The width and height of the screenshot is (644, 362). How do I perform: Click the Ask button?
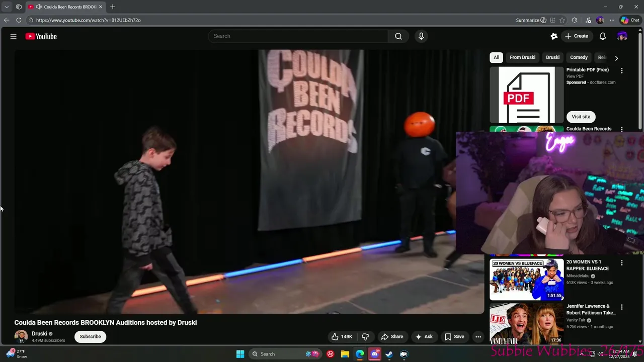point(424,337)
